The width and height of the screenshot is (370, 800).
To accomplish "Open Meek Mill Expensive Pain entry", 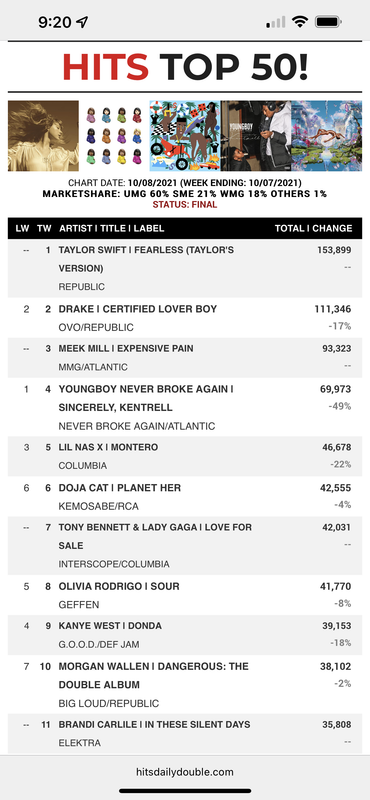I will click(x=185, y=358).
